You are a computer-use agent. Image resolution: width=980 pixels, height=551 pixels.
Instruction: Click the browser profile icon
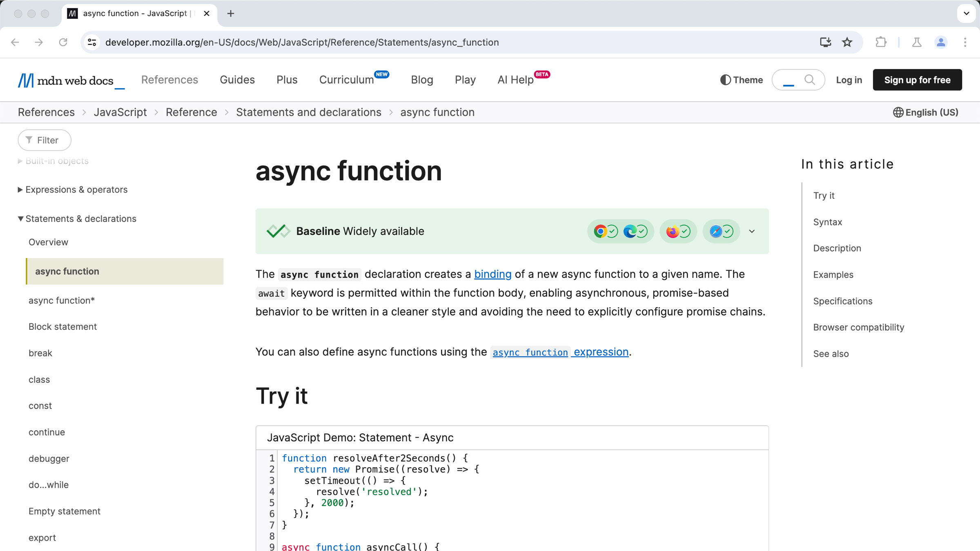[941, 42]
